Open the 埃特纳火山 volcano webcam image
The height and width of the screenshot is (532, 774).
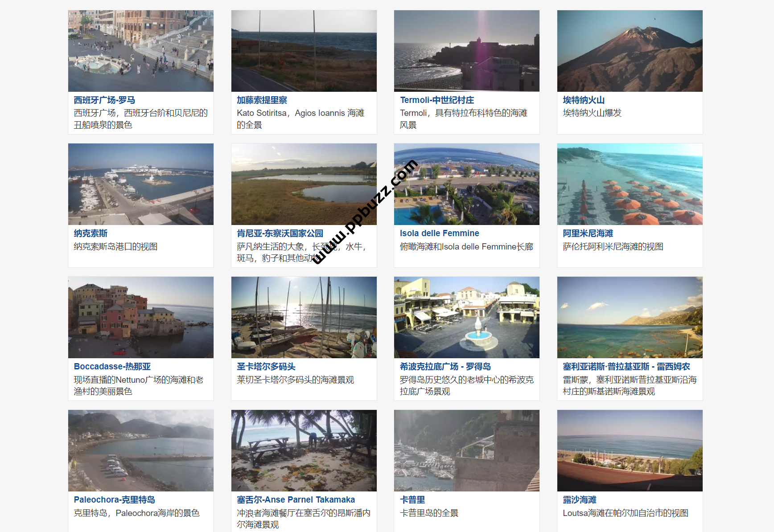pyautogui.click(x=630, y=51)
